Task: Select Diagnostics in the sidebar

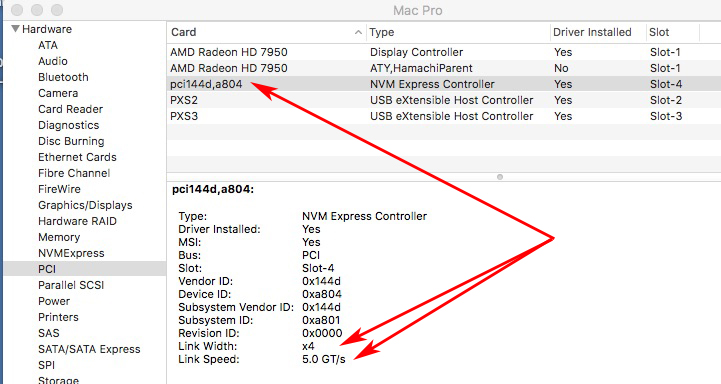Action: coord(69,125)
